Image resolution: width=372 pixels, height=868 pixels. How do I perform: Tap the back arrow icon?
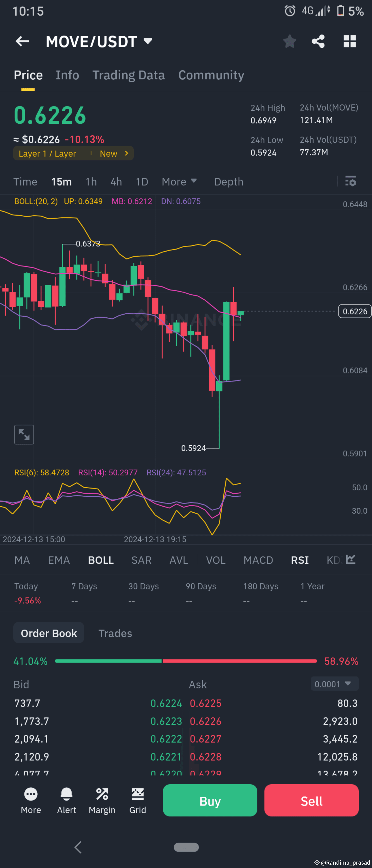(x=22, y=41)
